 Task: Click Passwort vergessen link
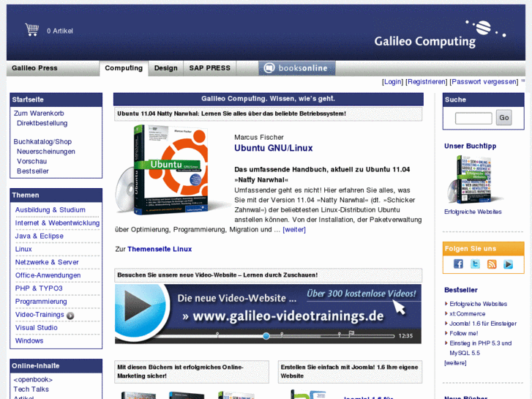[x=484, y=82]
